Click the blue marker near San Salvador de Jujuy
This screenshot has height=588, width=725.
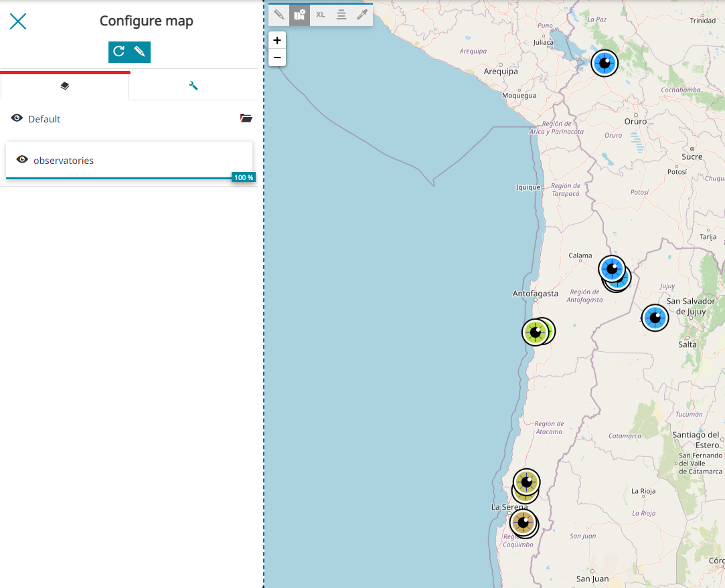tap(655, 318)
